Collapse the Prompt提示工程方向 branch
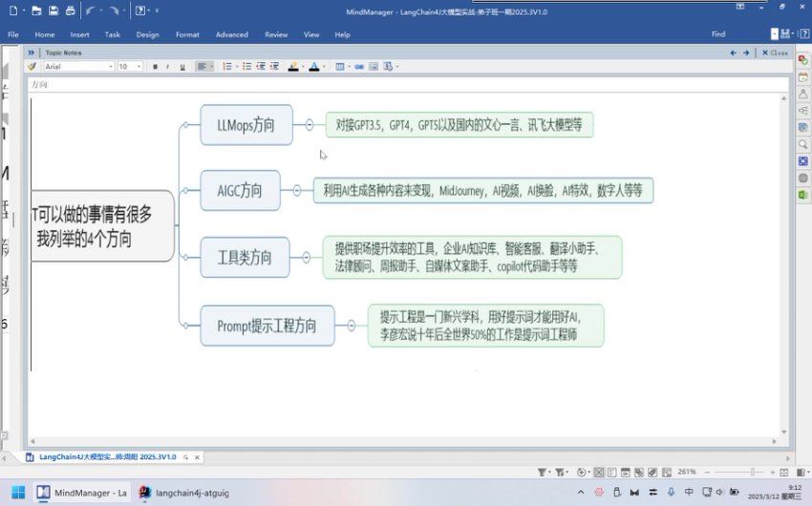This screenshot has height=506, width=812. coord(352,326)
